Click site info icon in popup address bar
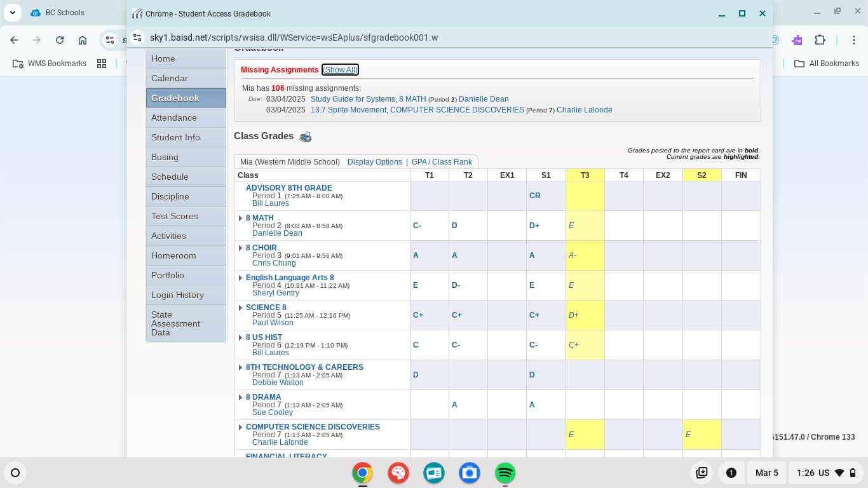Image resolution: width=868 pixels, height=488 pixels. pos(137,37)
